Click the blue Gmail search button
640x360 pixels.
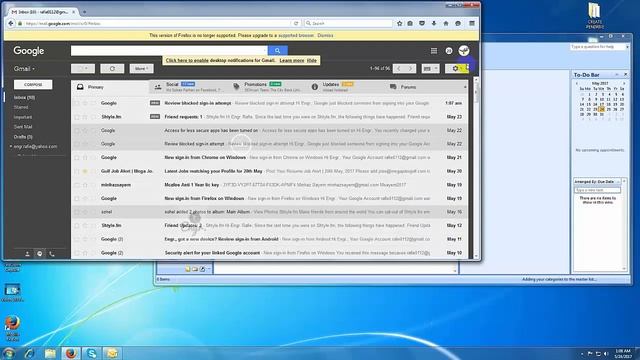[278, 51]
